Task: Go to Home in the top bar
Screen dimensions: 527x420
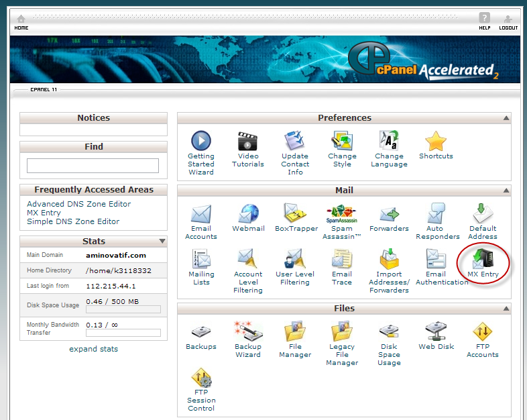Action: pyautogui.click(x=21, y=22)
